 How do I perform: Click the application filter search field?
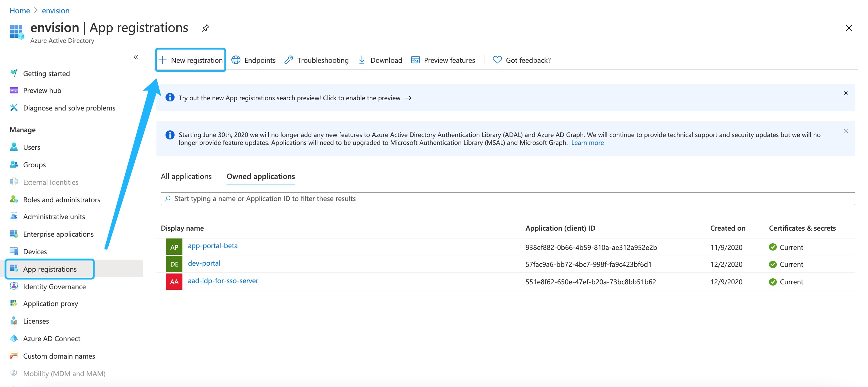click(507, 199)
